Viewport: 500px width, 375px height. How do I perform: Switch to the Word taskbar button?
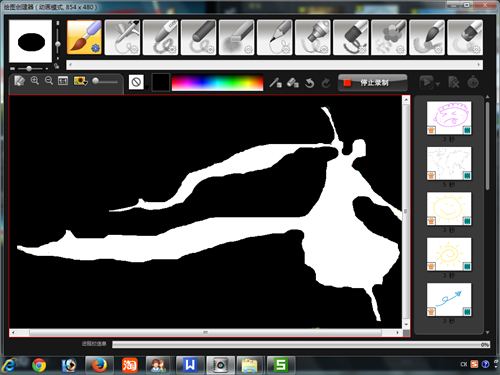point(190,365)
